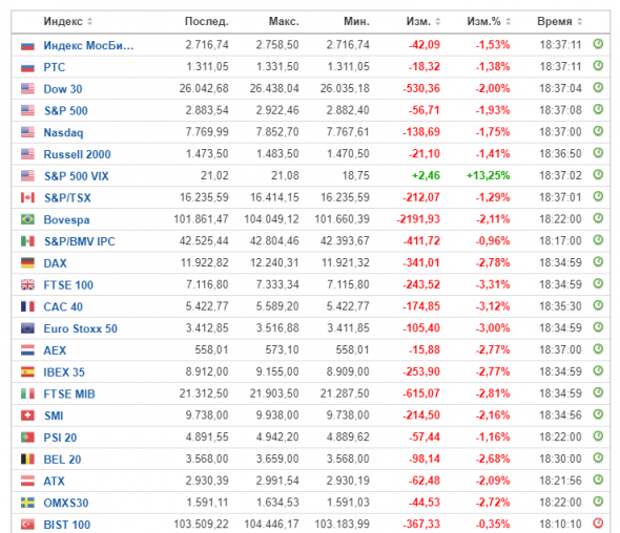The height and width of the screenshot is (533, 620).
Task: Click the time 18:10:10 in BIST 100 row
Action: click(560, 524)
